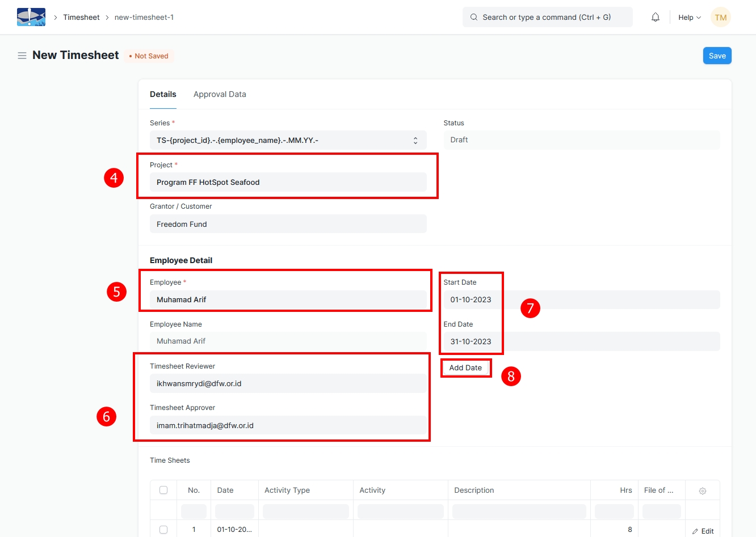Focus the Employee field
The image size is (756, 537).
click(x=288, y=299)
